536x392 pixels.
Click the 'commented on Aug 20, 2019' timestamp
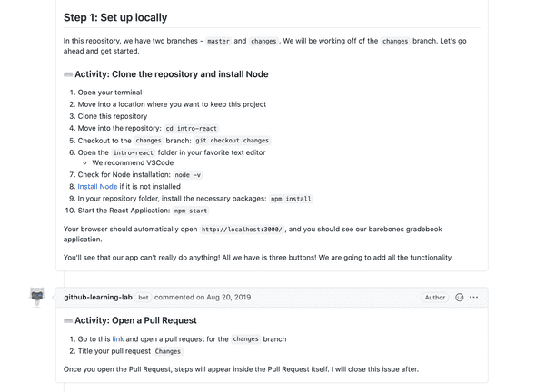tap(203, 297)
